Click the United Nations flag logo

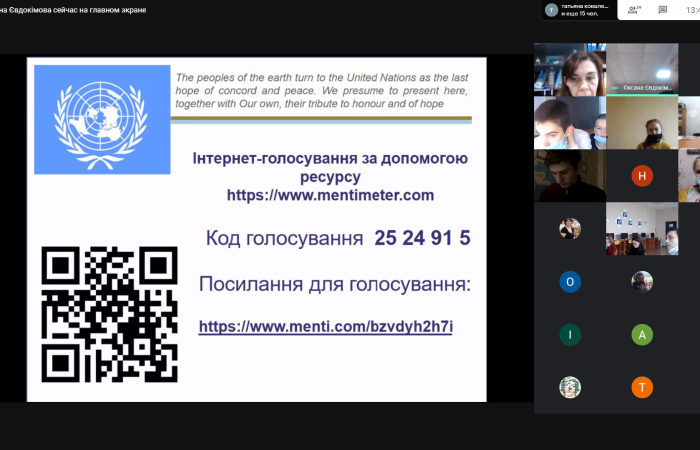point(102,120)
